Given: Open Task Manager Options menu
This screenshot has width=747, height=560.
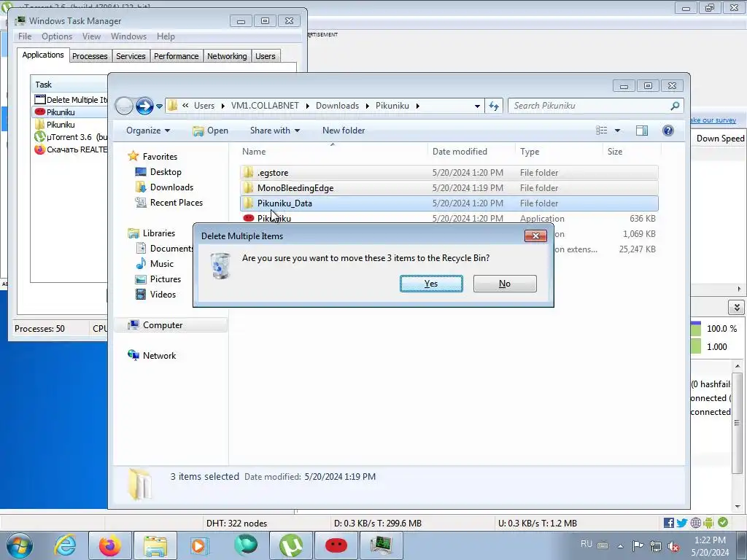Looking at the screenshot, I should (x=57, y=36).
